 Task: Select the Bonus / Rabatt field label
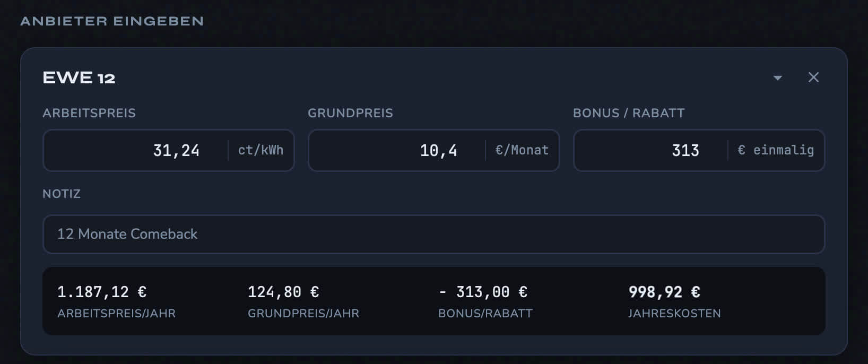tap(628, 113)
